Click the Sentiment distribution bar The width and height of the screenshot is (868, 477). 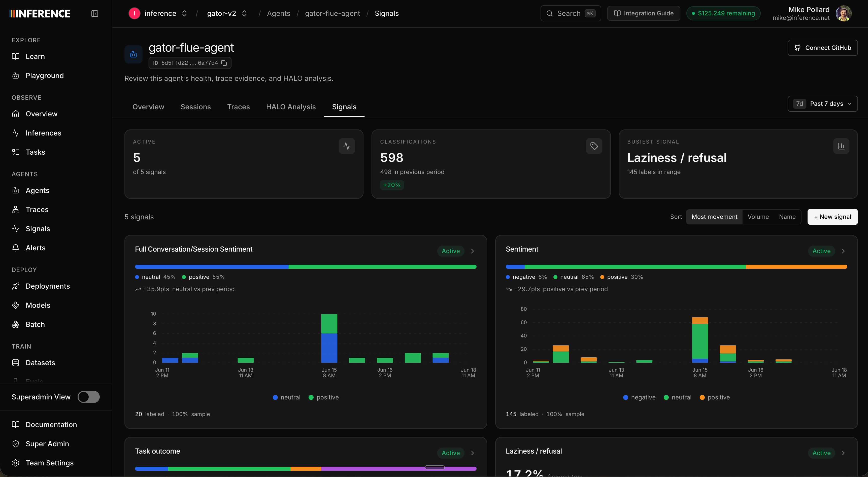pos(676,267)
